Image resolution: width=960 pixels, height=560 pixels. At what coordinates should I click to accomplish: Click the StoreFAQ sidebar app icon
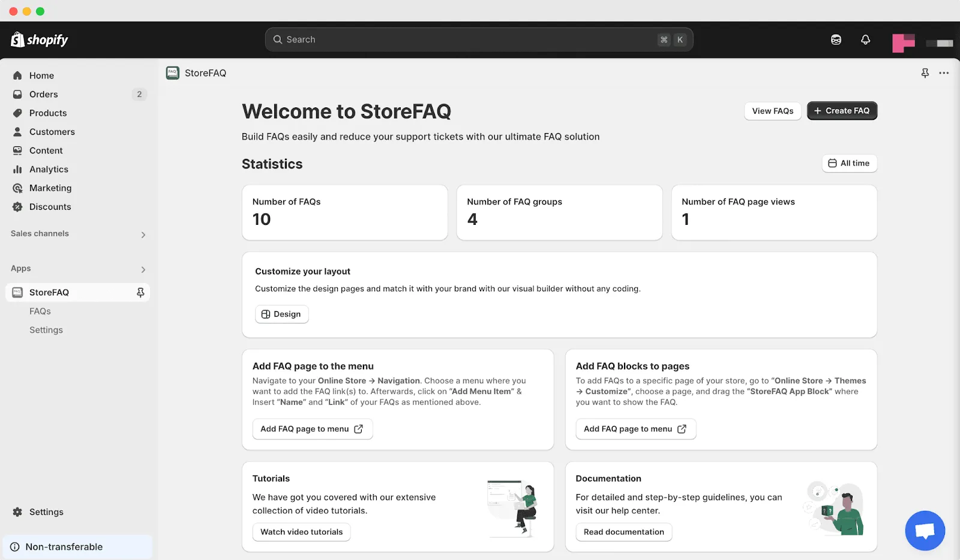17,293
